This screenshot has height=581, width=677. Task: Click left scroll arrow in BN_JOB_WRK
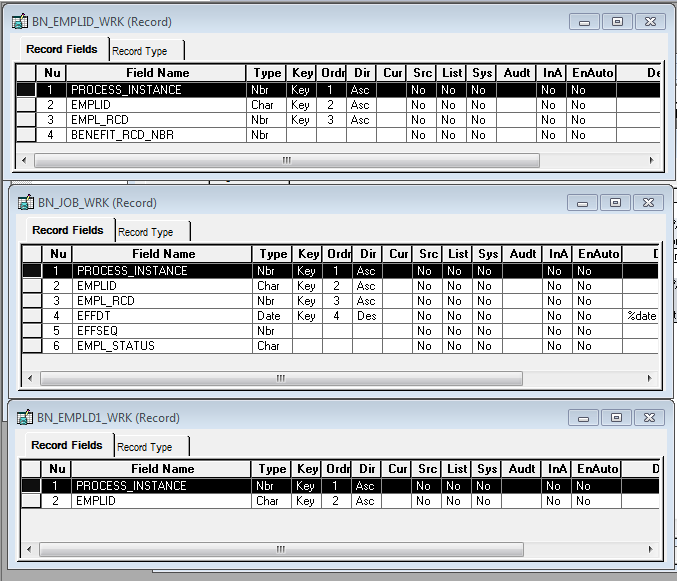(x=30, y=379)
